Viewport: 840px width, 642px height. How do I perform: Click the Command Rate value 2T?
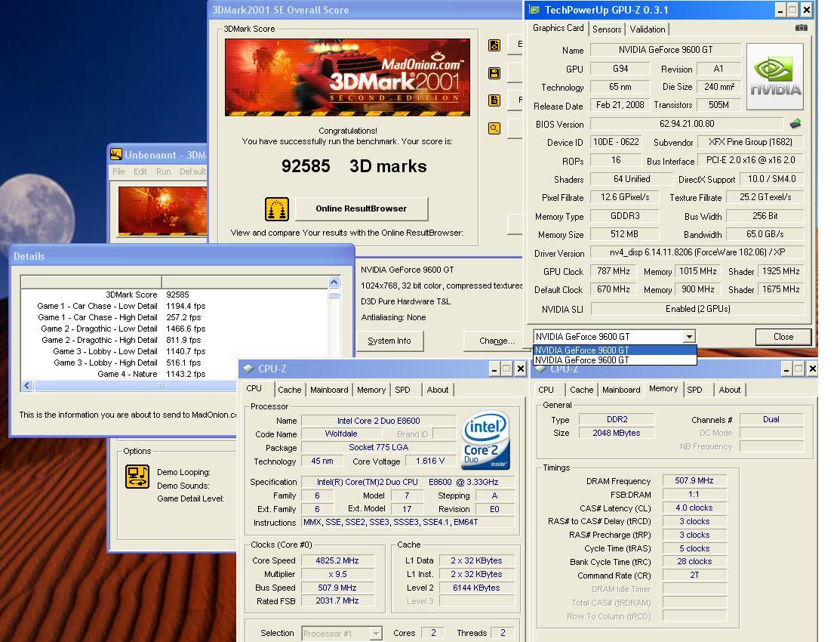694,575
